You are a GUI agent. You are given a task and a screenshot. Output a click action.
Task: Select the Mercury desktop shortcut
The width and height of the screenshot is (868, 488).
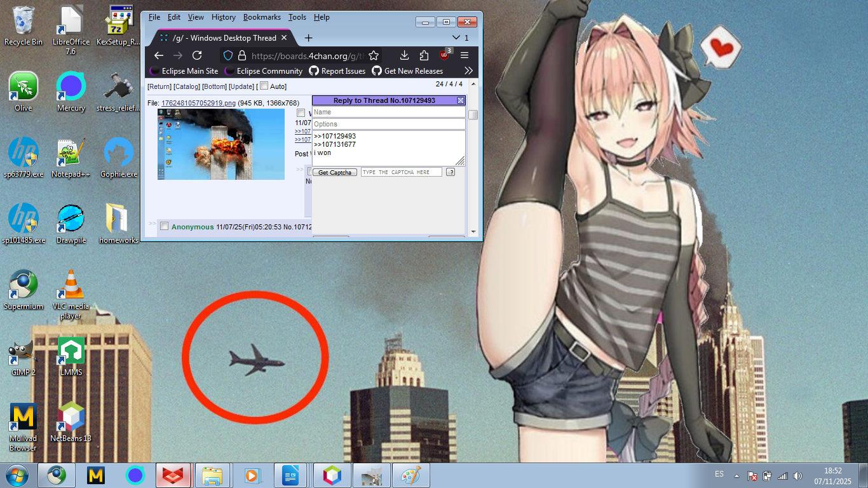click(x=71, y=92)
